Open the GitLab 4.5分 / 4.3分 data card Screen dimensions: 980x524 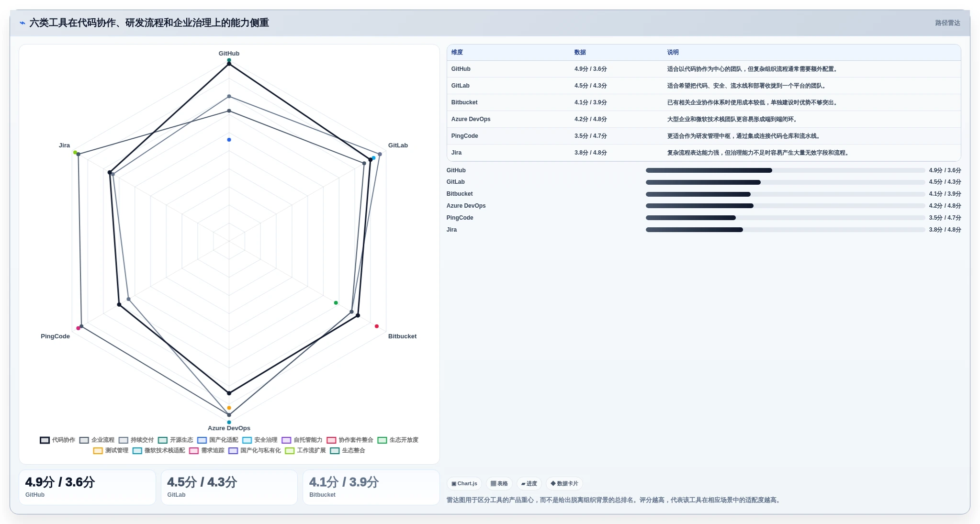(x=229, y=487)
